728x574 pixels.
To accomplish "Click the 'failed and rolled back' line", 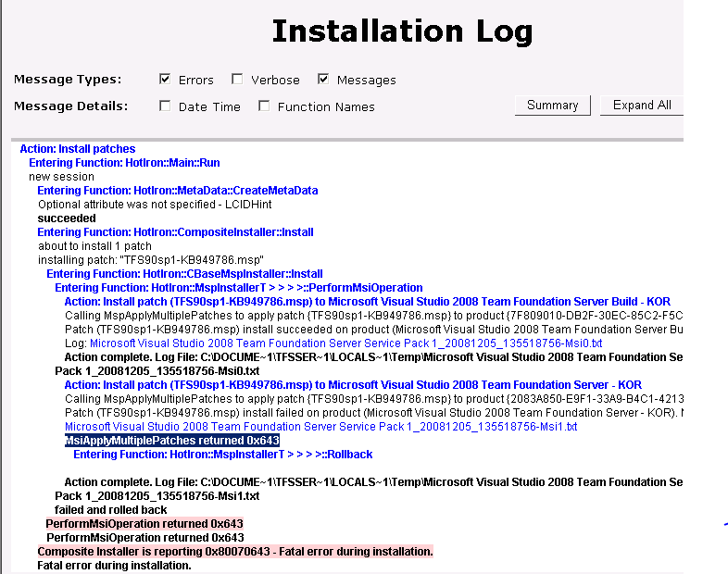I will click(x=110, y=510).
